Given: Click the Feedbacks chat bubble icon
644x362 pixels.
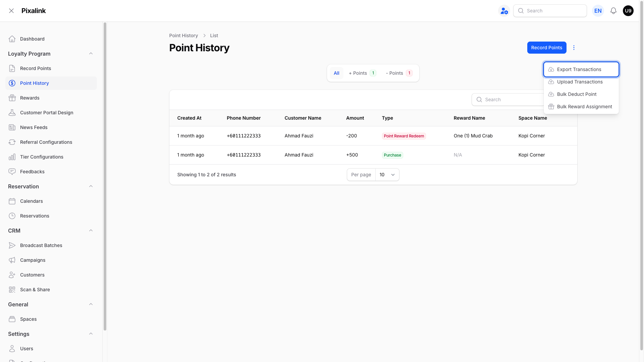Looking at the screenshot, I should click(x=12, y=172).
